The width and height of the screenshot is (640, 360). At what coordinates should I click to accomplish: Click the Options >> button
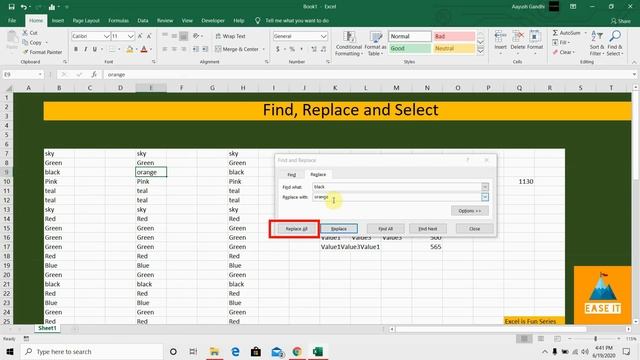pyautogui.click(x=470, y=211)
